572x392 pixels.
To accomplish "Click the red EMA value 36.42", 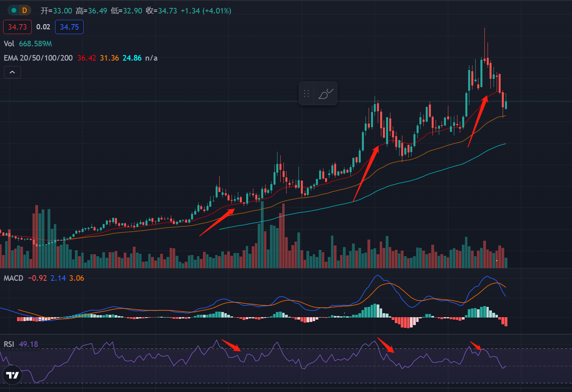I will point(87,58).
